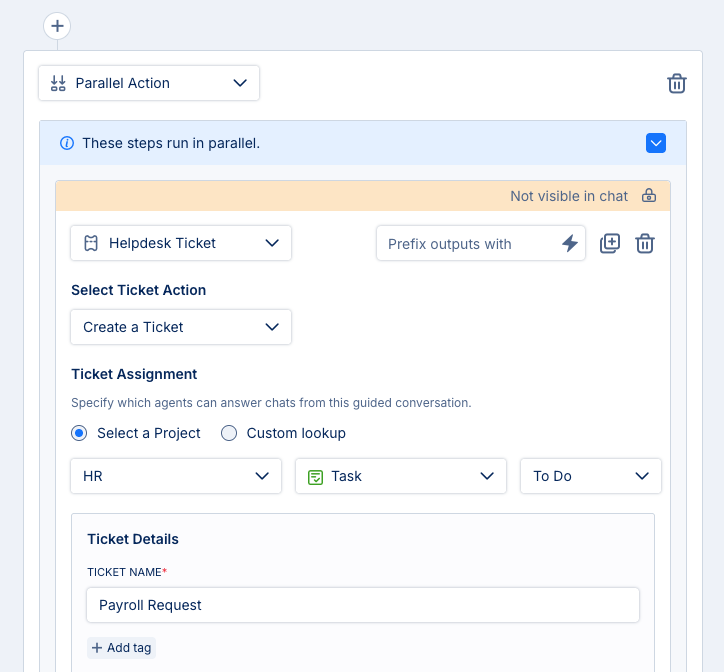Open the Parallel Action dropdown
This screenshot has width=724, height=672.
point(149,83)
